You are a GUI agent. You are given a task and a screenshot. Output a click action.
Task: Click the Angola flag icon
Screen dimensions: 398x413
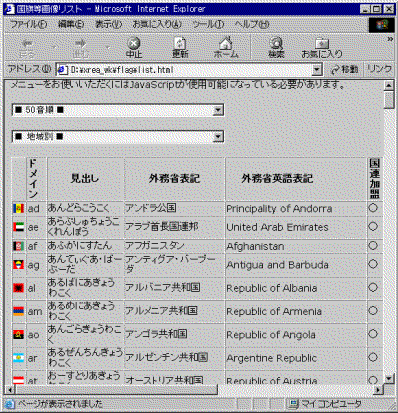(18, 334)
